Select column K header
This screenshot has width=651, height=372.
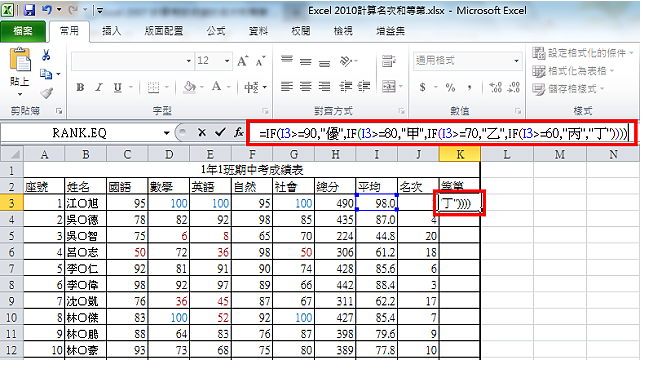point(460,154)
